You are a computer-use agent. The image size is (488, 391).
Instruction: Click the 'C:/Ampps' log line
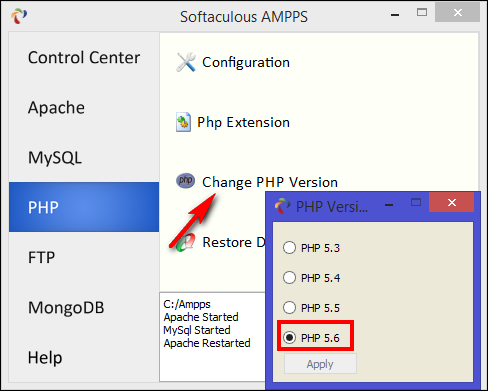pyautogui.click(x=187, y=304)
